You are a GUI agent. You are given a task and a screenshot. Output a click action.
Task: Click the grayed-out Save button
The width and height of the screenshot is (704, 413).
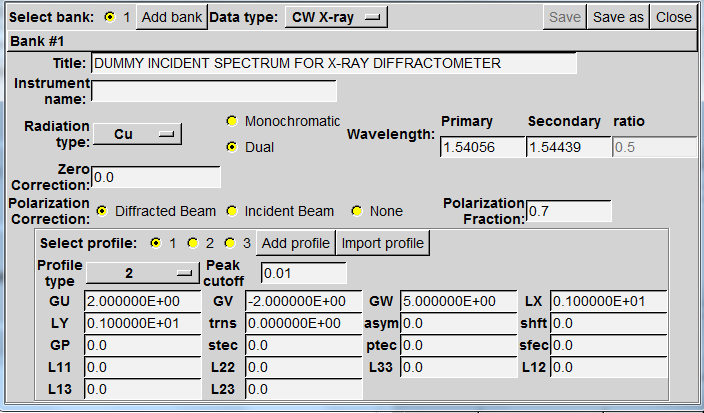point(564,17)
